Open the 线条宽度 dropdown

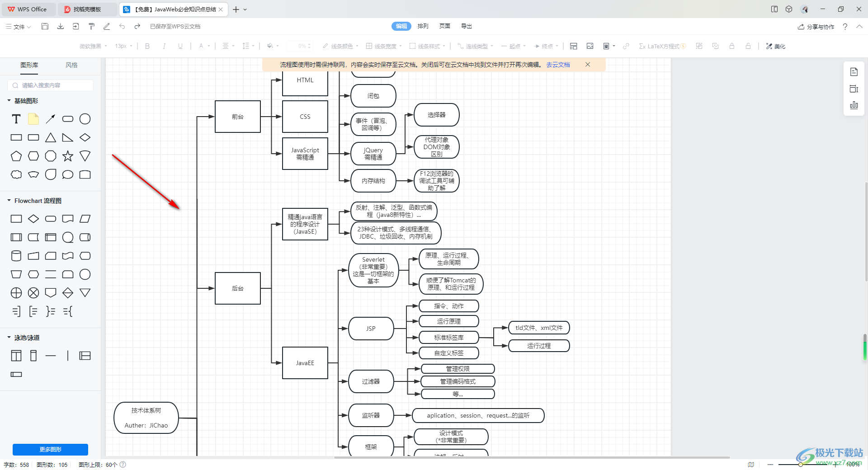tap(384, 46)
